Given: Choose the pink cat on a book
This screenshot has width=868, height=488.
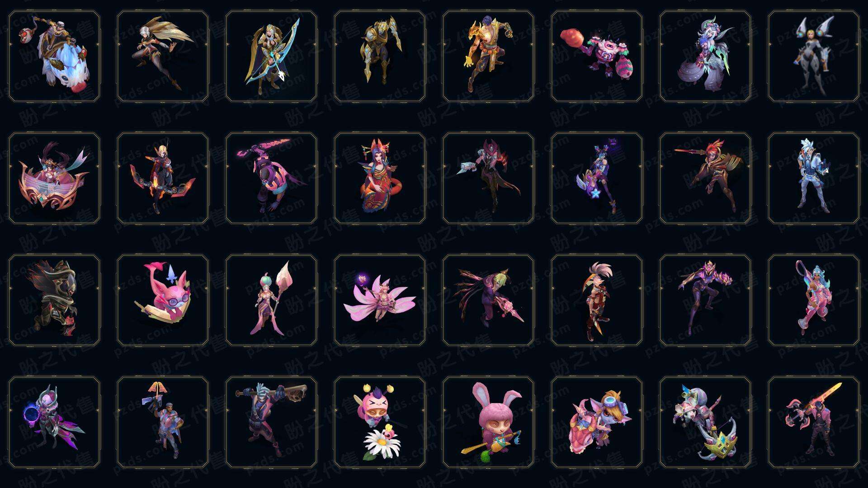Looking at the screenshot, I should [x=163, y=300].
